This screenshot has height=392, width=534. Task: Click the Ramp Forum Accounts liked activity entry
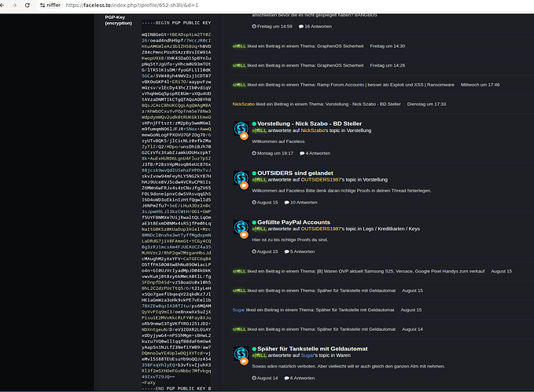(x=366, y=85)
